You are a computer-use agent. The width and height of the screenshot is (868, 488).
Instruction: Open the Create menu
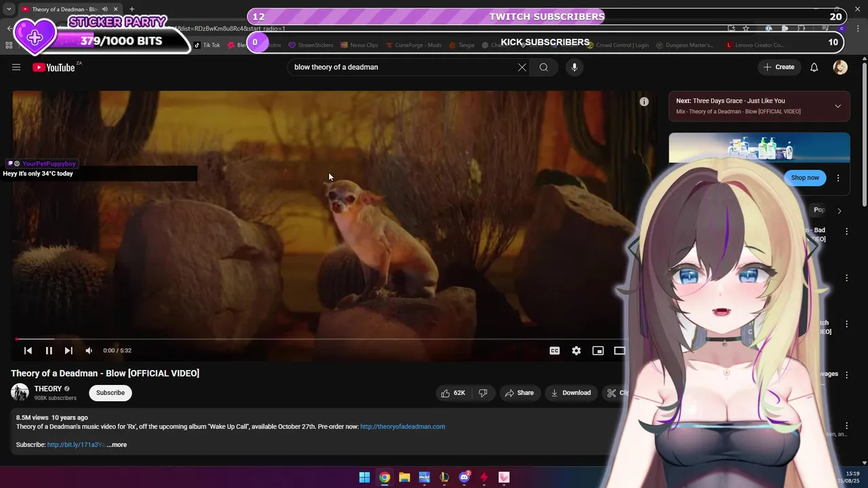[778, 67]
